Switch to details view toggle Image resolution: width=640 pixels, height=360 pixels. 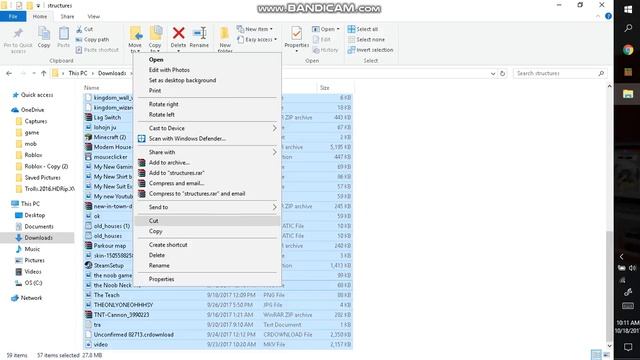click(x=596, y=355)
